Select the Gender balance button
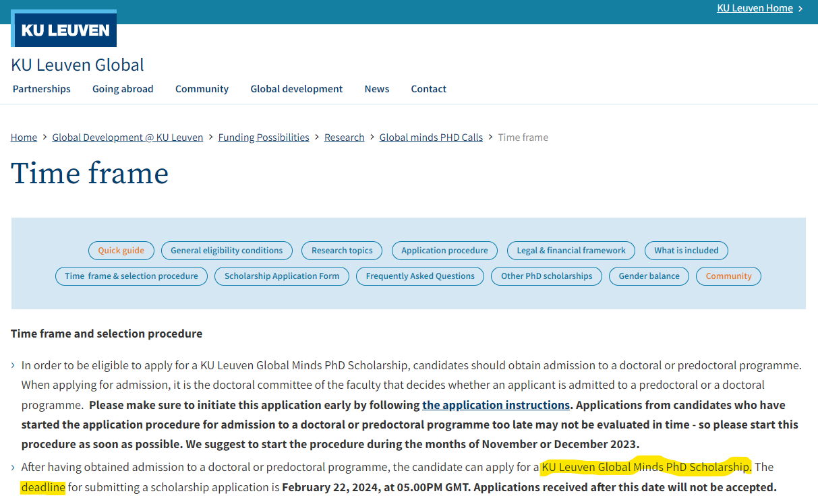The width and height of the screenshot is (818, 504). (649, 276)
